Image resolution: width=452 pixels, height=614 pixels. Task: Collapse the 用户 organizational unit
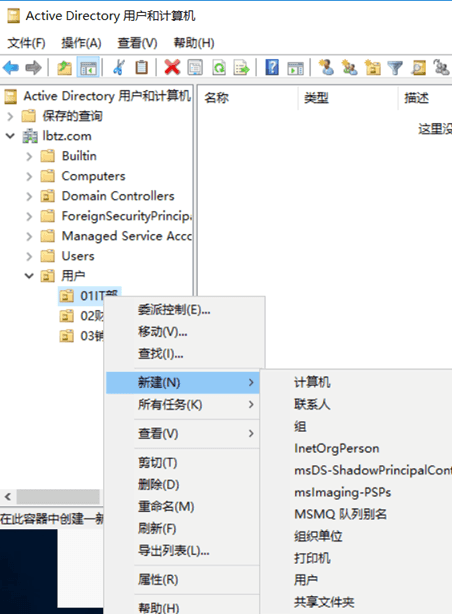coord(29,276)
